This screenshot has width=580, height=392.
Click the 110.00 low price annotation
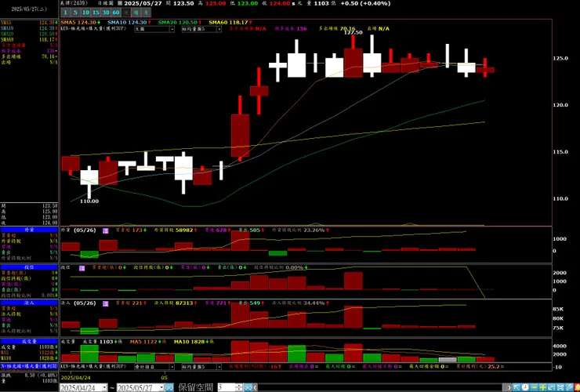point(89,201)
